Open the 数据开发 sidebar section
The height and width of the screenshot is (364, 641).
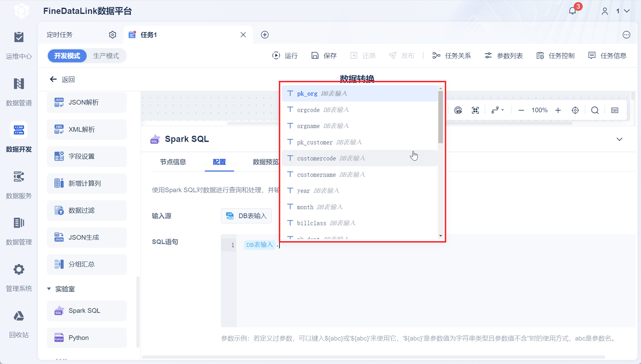19,138
